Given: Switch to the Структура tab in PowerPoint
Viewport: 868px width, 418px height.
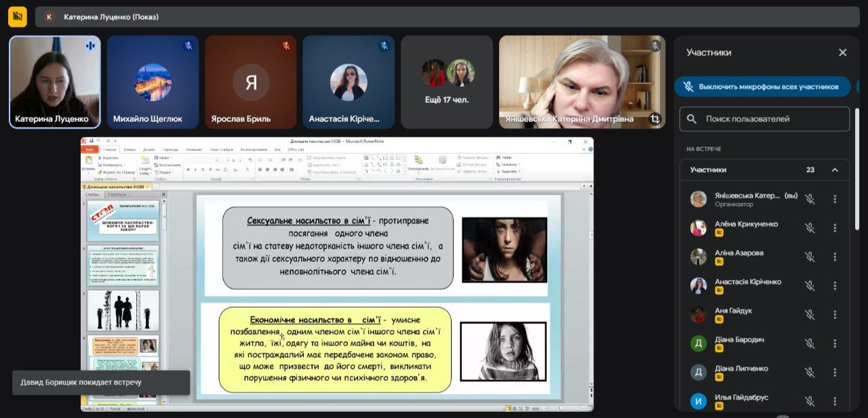Looking at the screenshot, I should click(117, 194).
